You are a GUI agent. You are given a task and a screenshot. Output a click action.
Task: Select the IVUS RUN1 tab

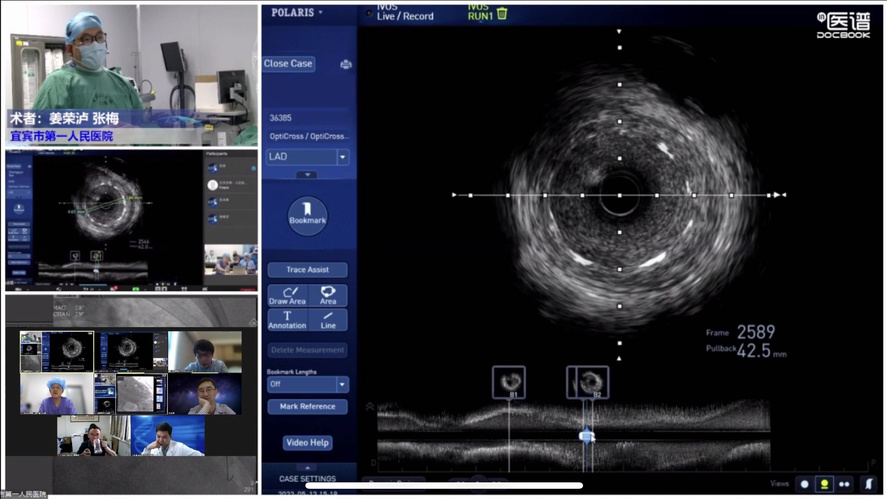480,13
